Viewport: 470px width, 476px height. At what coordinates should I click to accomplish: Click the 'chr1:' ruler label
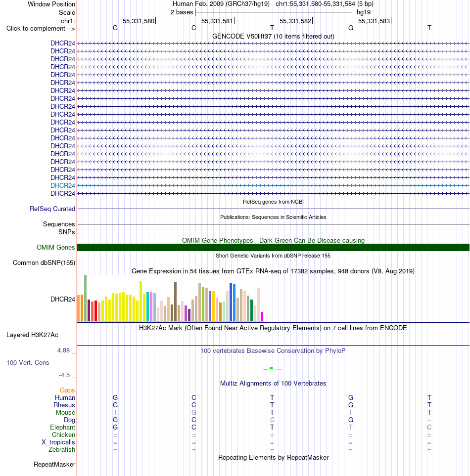[68, 21]
